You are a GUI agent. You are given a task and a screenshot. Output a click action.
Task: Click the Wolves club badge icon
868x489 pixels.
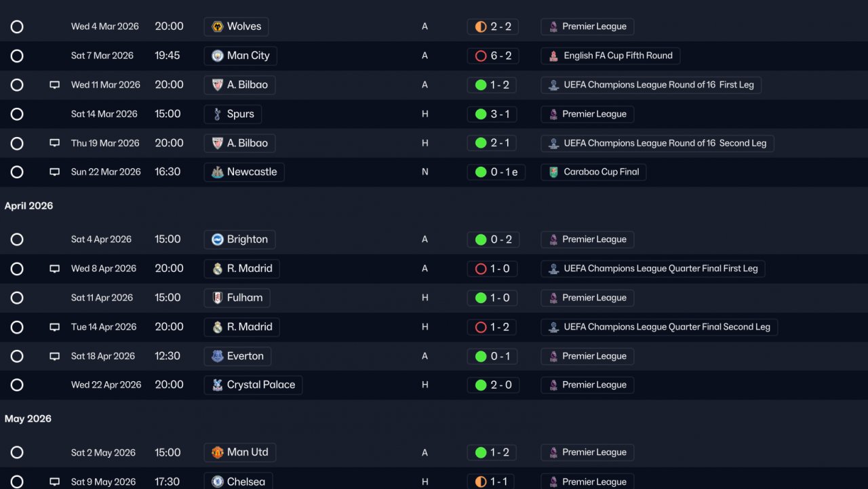(218, 26)
